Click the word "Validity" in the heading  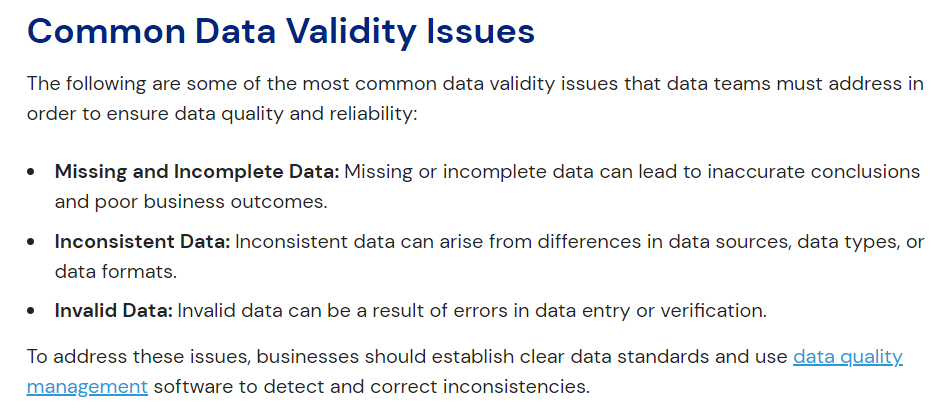coord(326,31)
